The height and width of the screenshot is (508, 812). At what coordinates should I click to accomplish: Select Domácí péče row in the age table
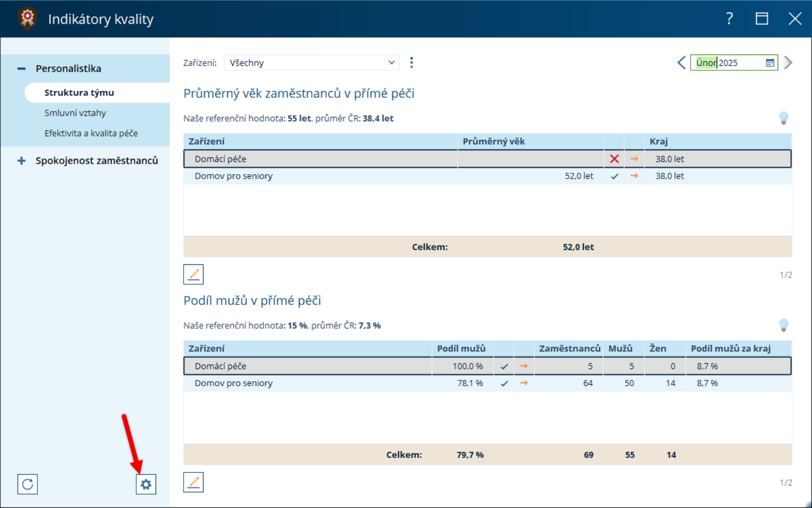(487, 159)
